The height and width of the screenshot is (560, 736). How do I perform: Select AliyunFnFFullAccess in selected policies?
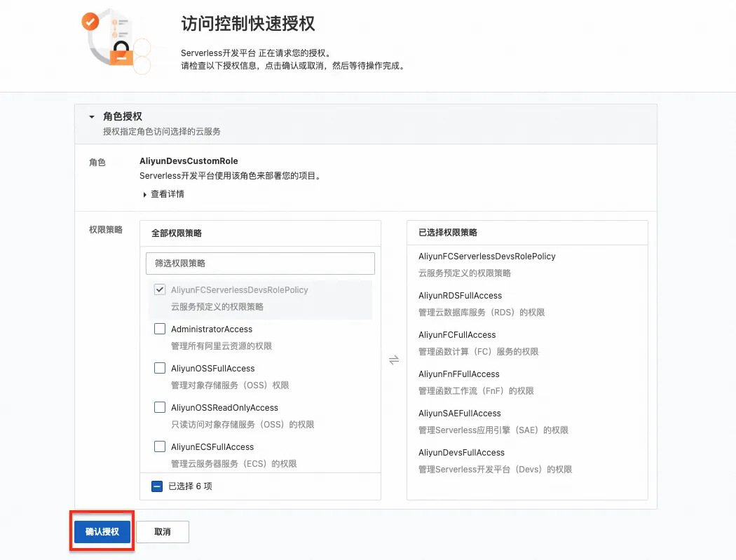tap(459, 374)
